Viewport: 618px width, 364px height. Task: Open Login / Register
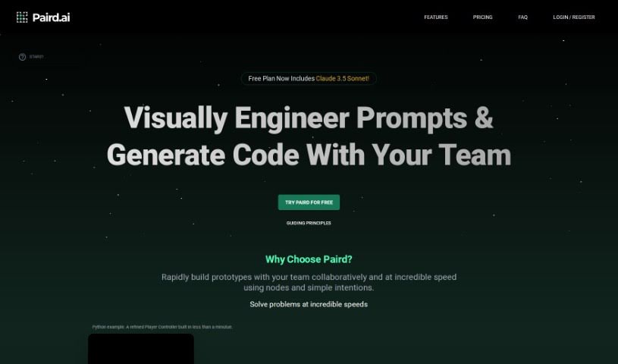pos(574,17)
